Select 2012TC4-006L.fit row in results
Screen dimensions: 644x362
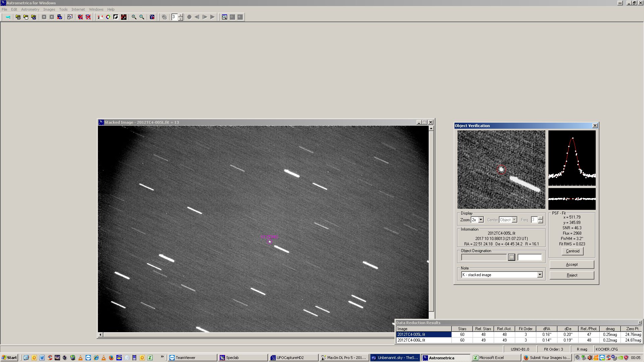click(424, 340)
